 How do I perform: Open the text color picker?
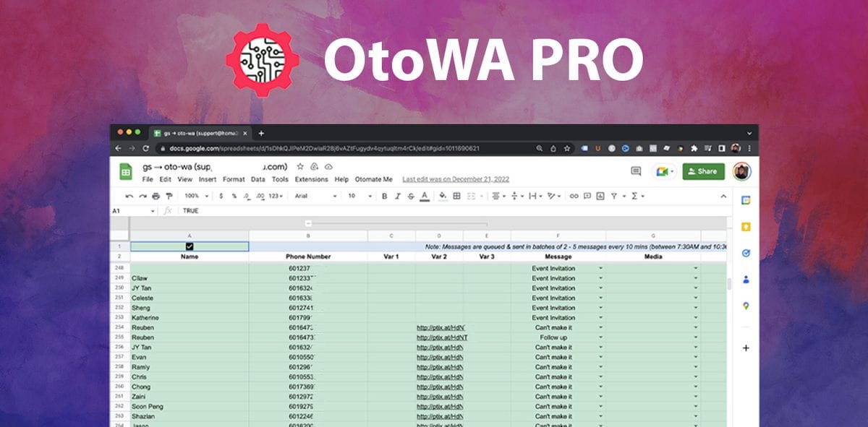tap(424, 196)
